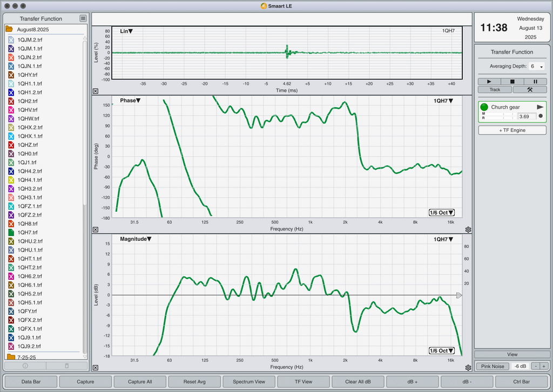Click the magnitude zero-line arrow marker
Screen dimensions: 553x392
459,295
